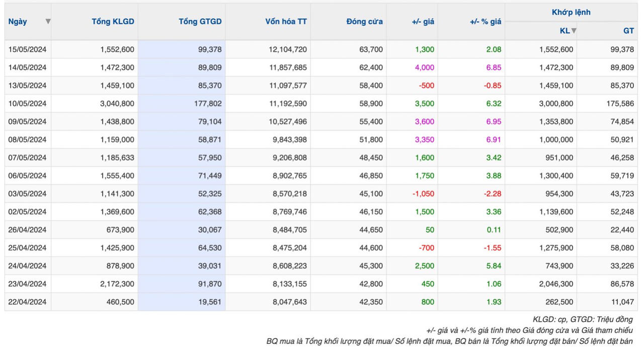Click the Đóng cửa column header
This screenshot has height=347, width=644.
[364, 22]
